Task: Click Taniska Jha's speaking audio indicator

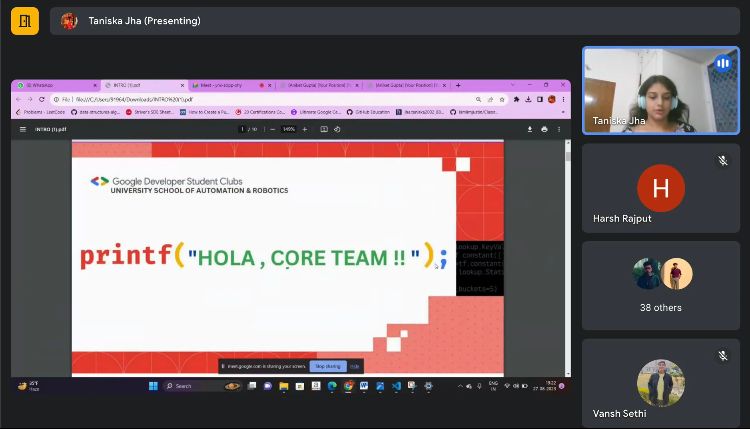Action: (x=723, y=63)
